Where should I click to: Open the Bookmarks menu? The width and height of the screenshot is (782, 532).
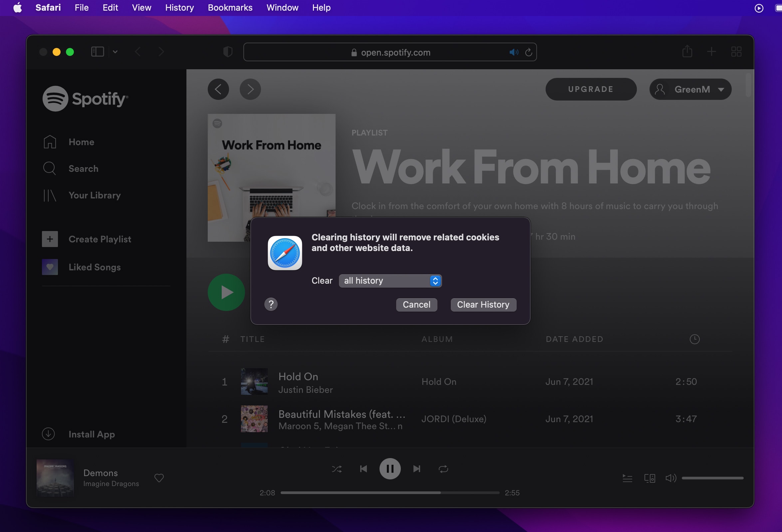click(230, 7)
